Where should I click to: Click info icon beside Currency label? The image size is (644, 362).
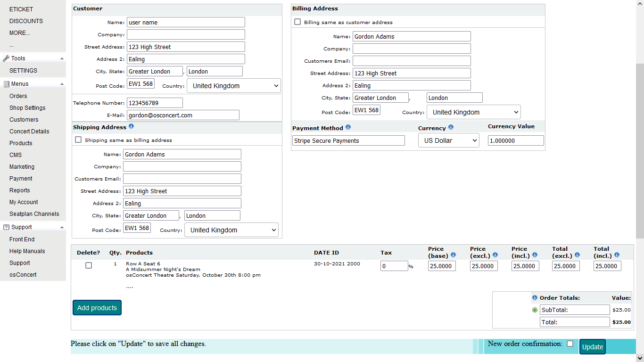click(451, 127)
